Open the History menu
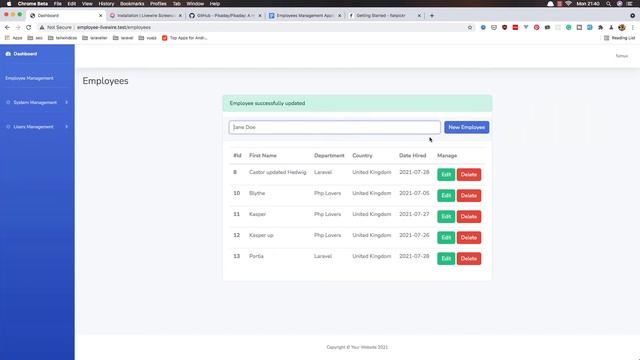This screenshot has width=640, height=360. 106,4
